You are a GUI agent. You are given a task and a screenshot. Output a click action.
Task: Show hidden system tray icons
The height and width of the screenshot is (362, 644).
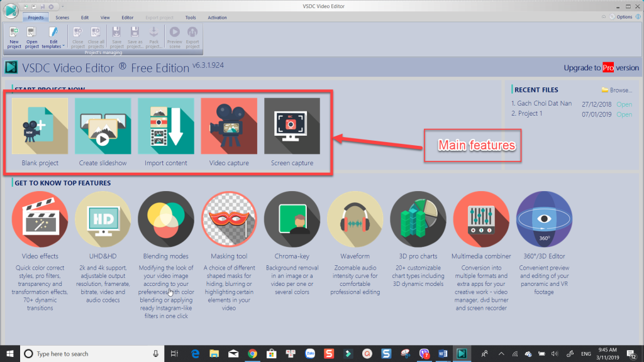pos(501,353)
